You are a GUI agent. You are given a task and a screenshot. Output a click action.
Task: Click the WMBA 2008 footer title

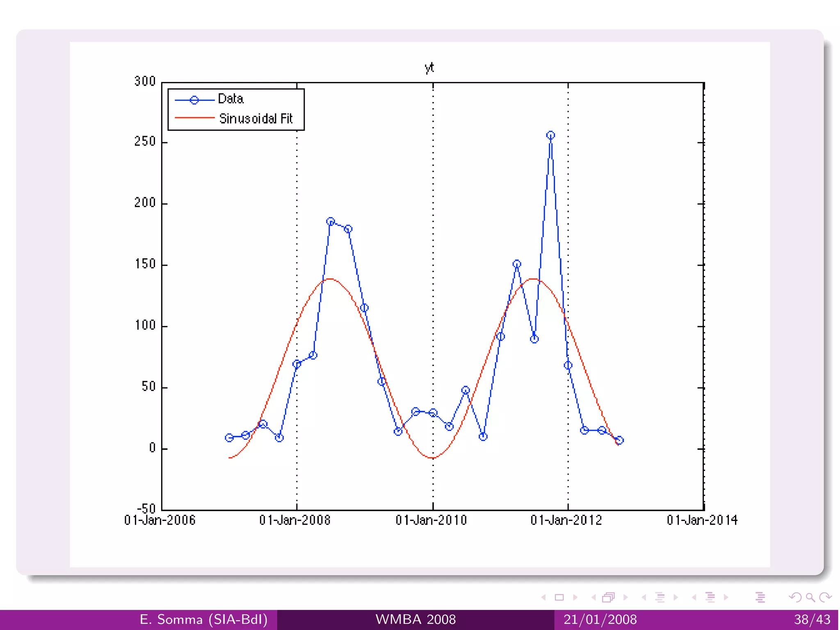(x=415, y=619)
